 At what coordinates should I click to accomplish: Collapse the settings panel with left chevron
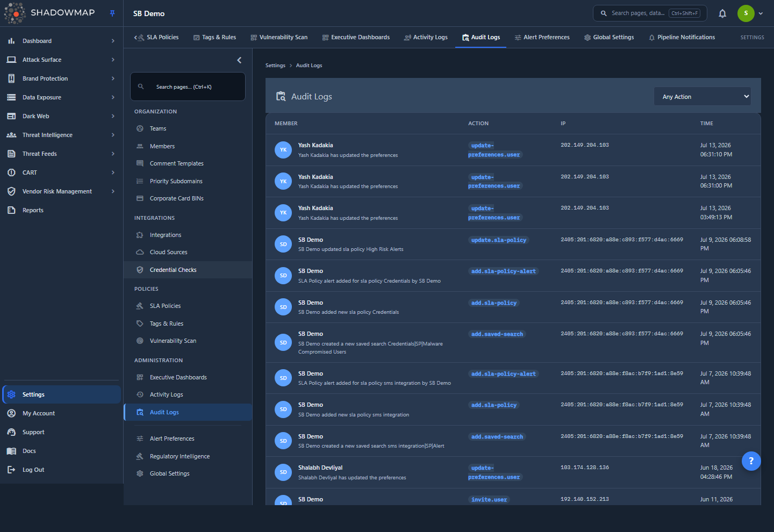(x=239, y=60)
